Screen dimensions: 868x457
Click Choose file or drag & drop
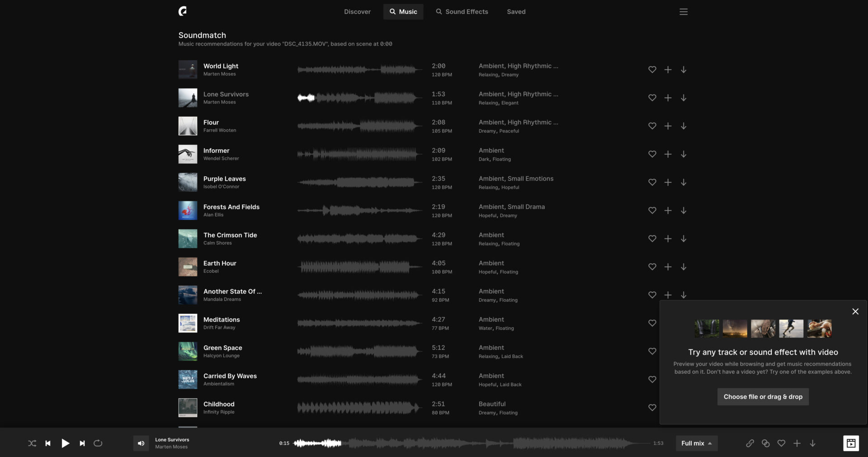pos(763,397)
